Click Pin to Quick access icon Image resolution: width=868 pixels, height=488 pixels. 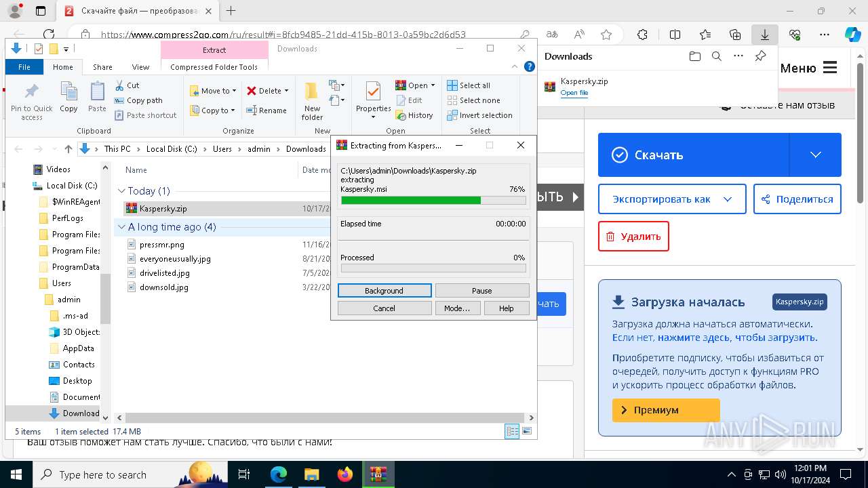[31, 102]
